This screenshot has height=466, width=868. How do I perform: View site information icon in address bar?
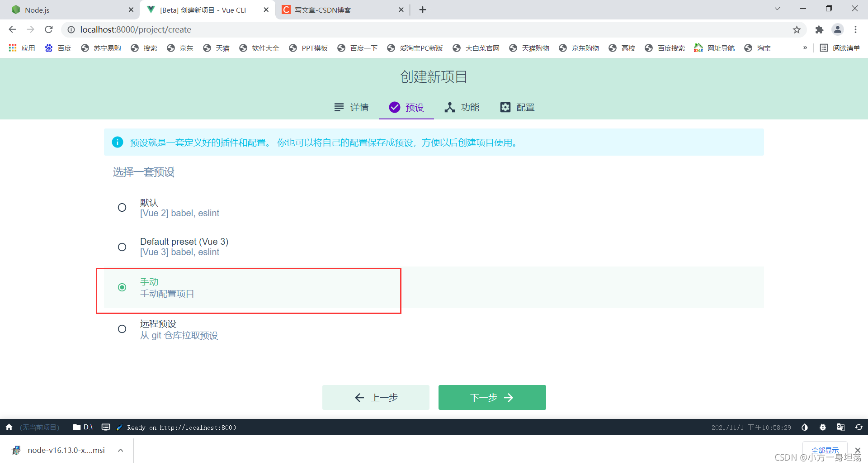pos(71,29)
